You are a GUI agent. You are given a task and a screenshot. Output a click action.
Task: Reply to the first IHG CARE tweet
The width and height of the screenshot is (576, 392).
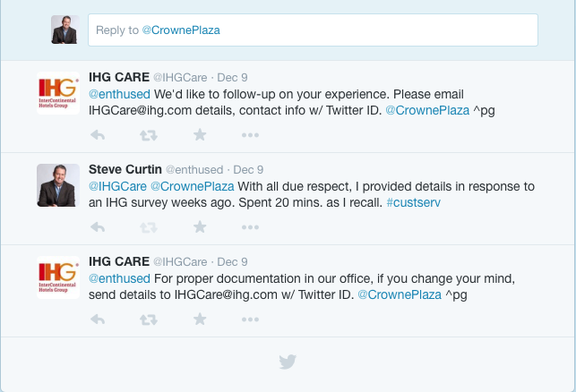point(99,134)
